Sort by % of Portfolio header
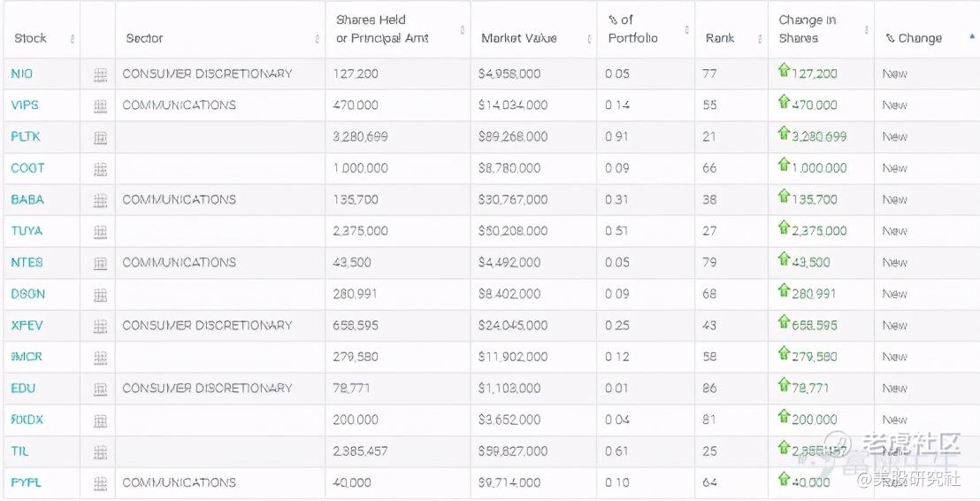980x501 pixels. tap(632, 29)
